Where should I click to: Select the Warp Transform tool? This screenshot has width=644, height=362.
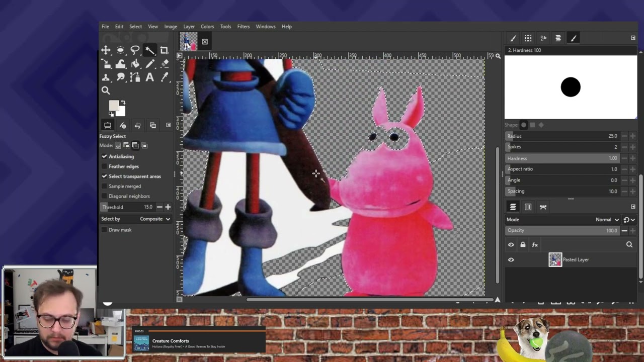point(120,64)
